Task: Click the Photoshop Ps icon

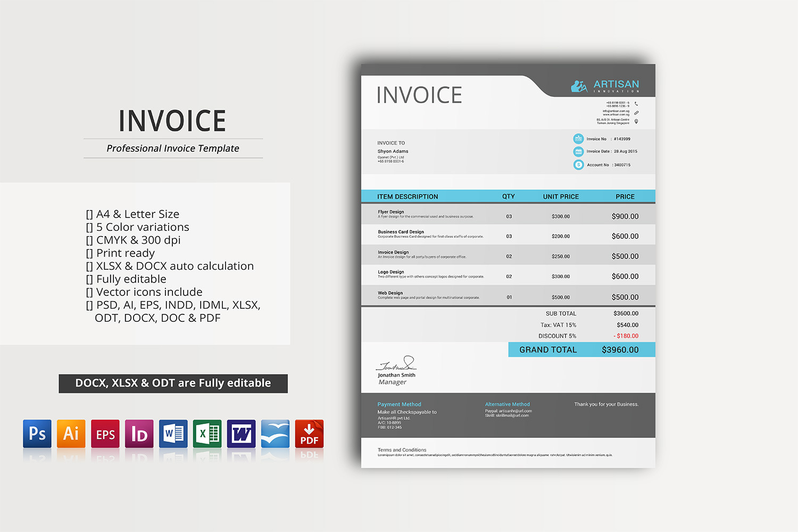Action: click(x=37, y=434)
